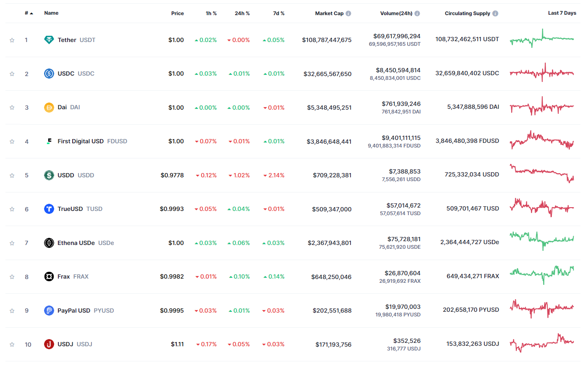Screen dimensions: 588x366
Task: Star PayPal USD row
Action: (12, 311)
